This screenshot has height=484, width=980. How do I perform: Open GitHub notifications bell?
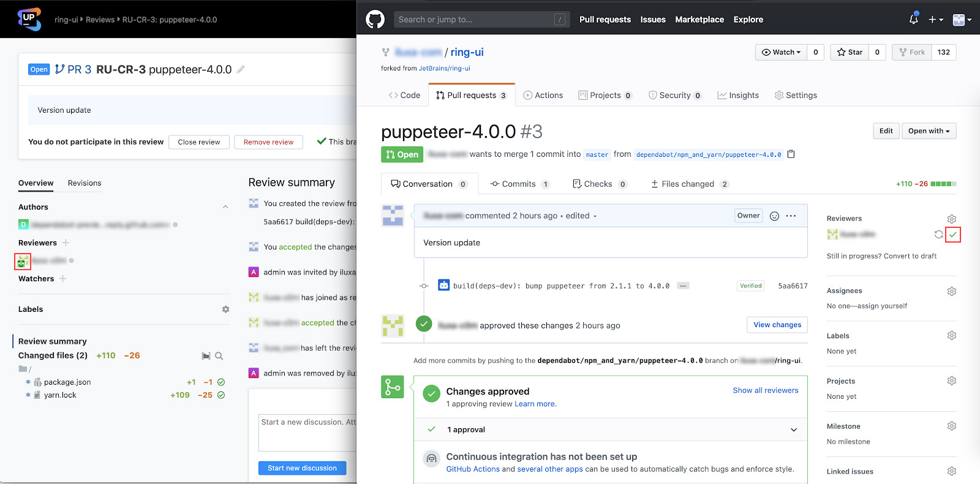(x=913, y=19)
